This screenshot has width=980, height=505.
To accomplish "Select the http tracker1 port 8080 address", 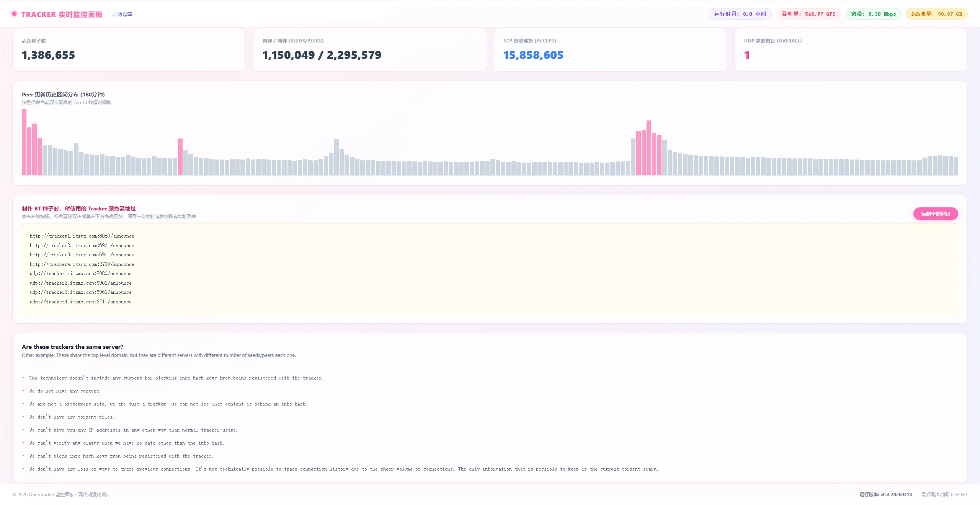I will (x=82, y=236).
